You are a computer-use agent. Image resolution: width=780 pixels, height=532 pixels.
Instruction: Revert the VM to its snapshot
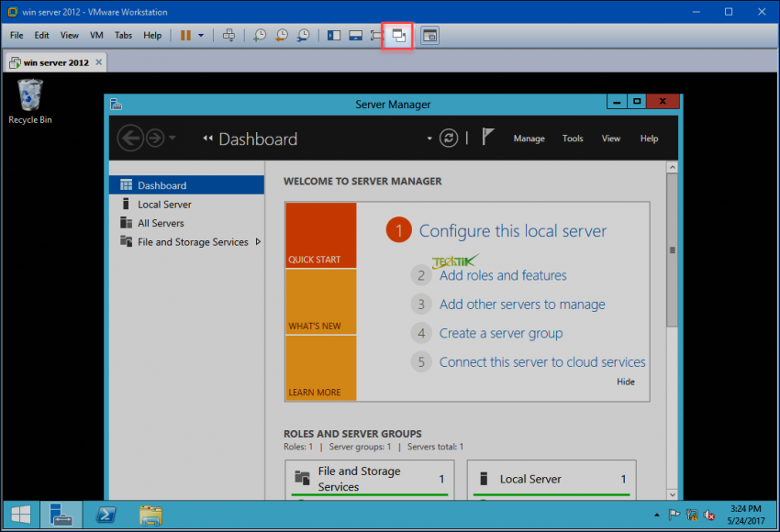pyautogui.click(x=281, y=35)
